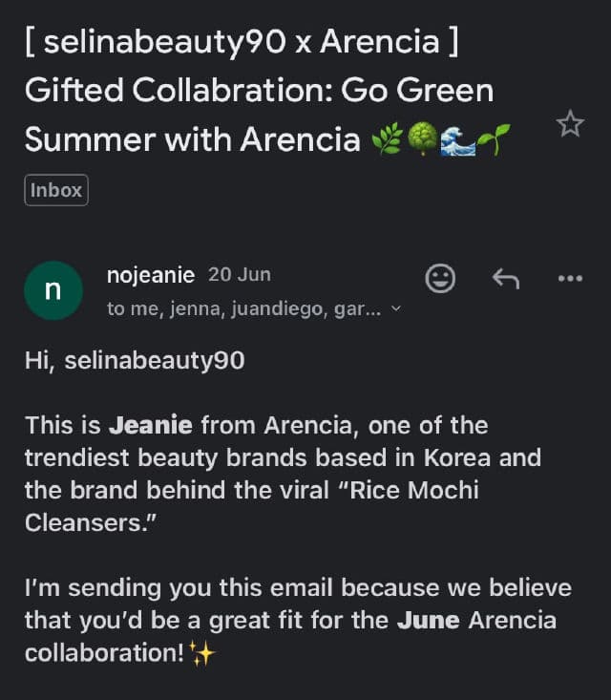Reply to nojeanie's email

pos(505,279)
